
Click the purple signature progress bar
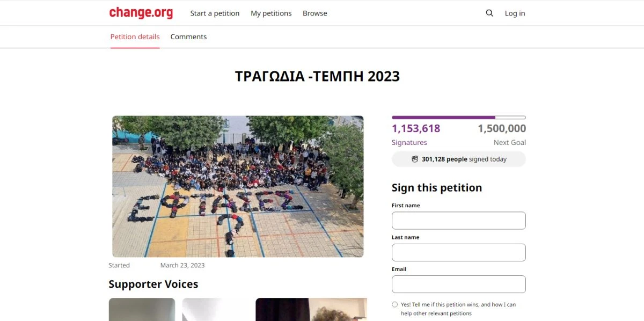(x=459, y=117)
